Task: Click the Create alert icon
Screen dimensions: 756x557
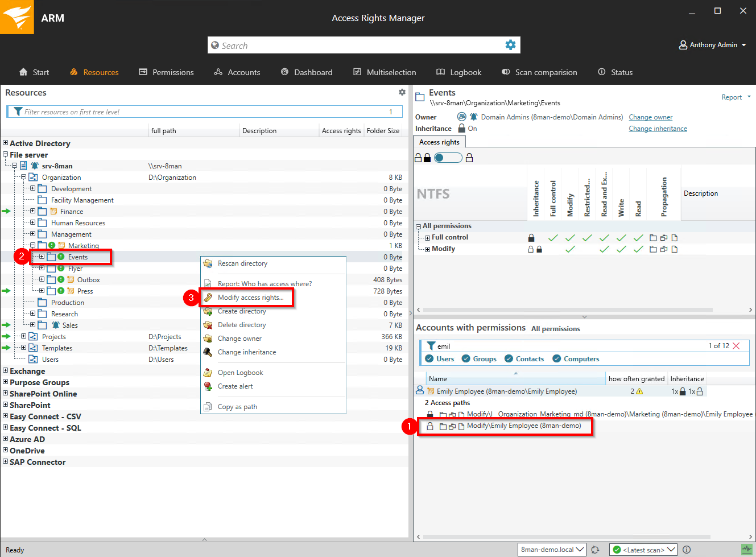Action: 208,386
